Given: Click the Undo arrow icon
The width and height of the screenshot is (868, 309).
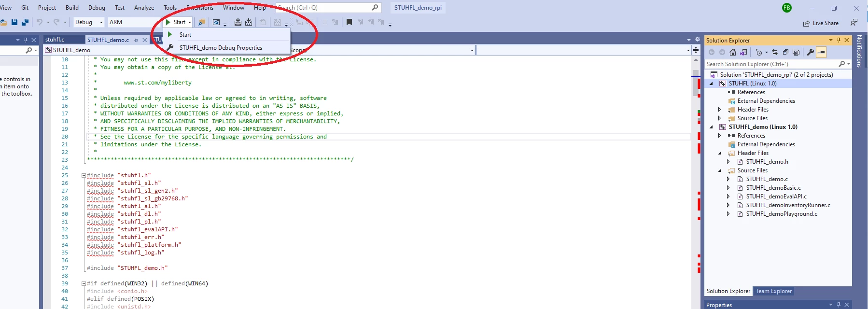Looking at the screenshot, I should pos(40,22).
